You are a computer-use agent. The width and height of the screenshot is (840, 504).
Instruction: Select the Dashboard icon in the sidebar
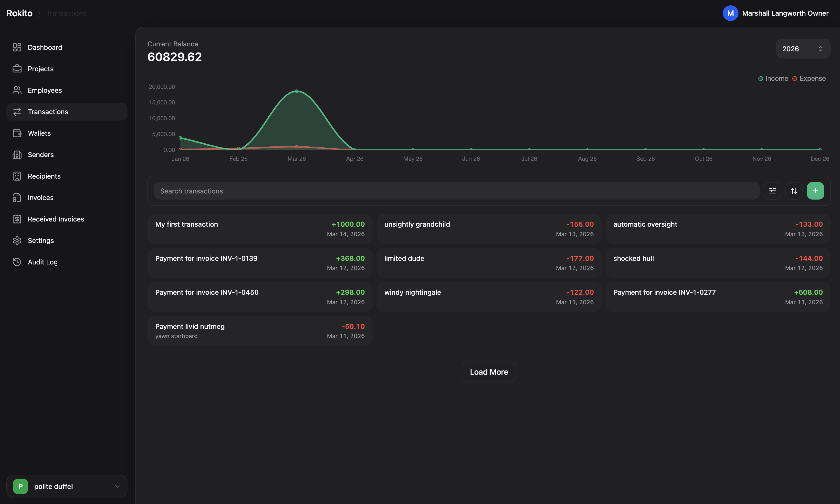17,47
